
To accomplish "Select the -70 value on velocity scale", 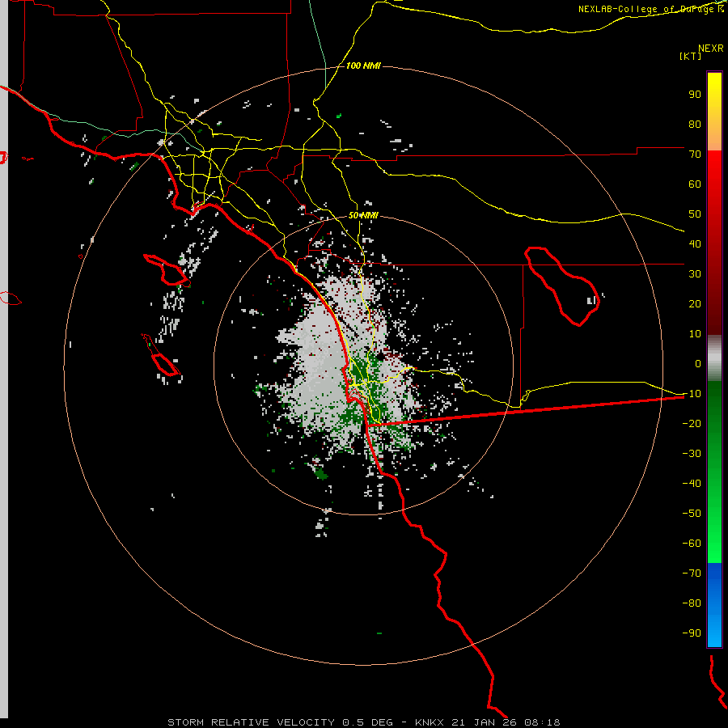I will [x=692, y=574].
